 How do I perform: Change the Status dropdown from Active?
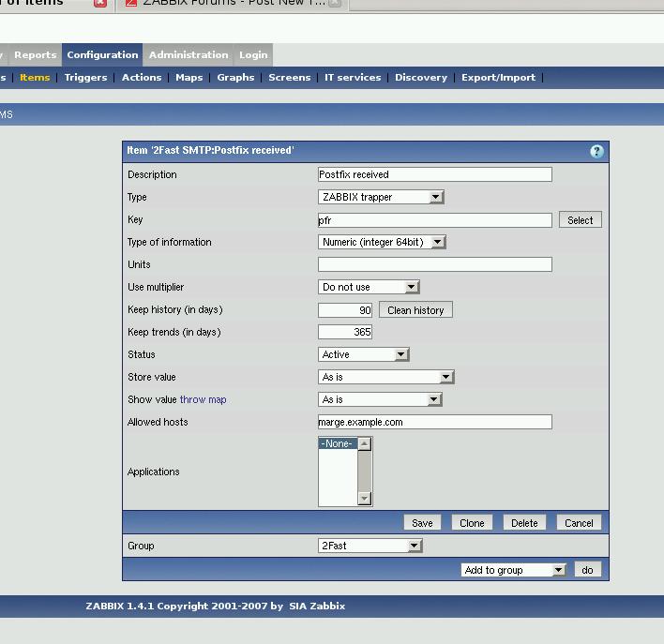364,354
